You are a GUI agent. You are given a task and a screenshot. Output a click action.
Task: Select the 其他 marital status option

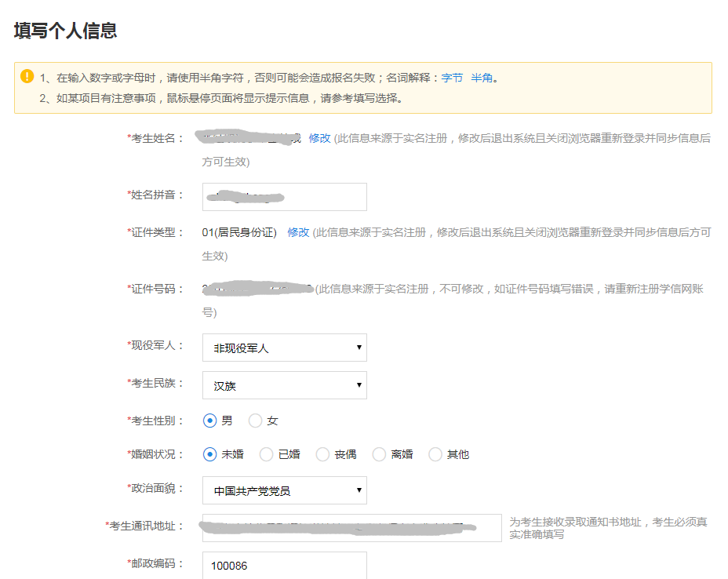(435, 454)
